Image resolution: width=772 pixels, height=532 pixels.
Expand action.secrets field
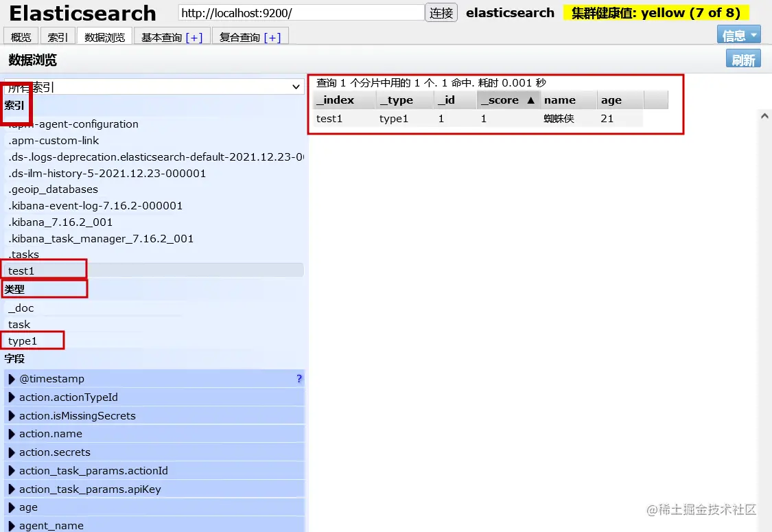tap(12, 452)
